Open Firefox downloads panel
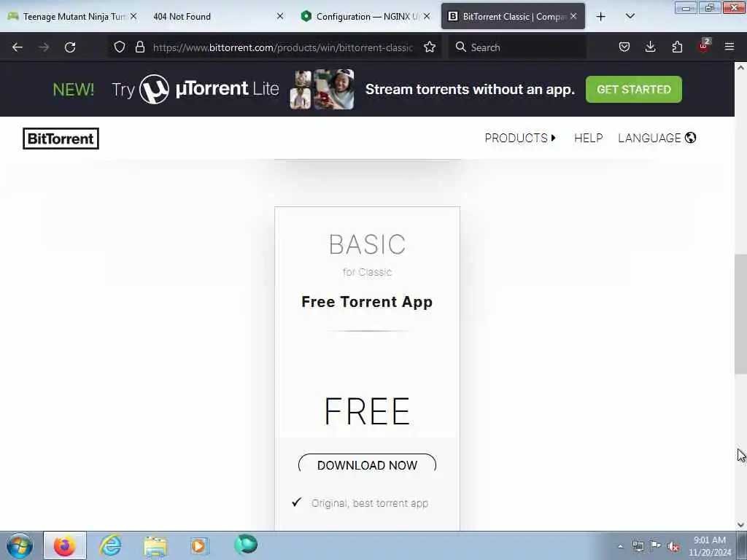Viewport: 747px width, 560px height. (650, 47)
